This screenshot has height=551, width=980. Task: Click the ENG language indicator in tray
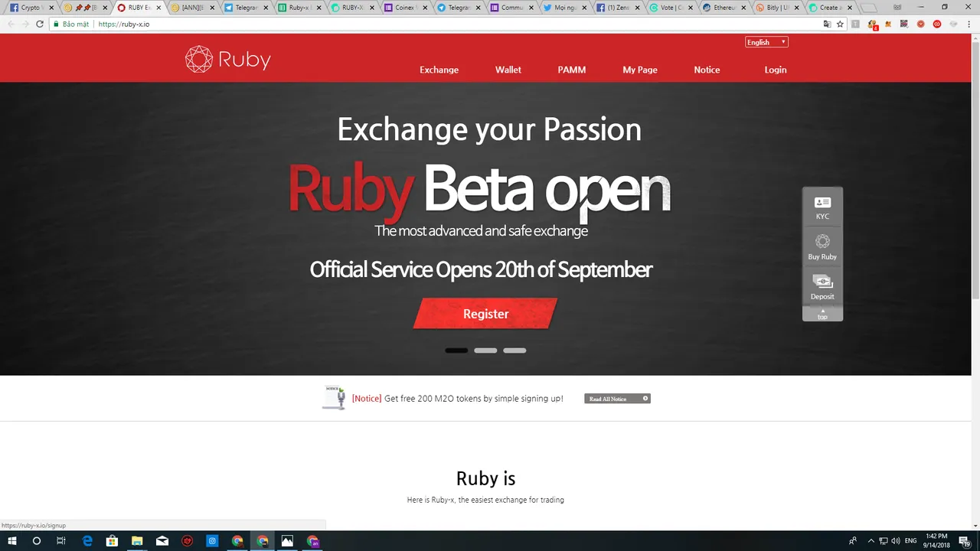(x=910, y=541)
